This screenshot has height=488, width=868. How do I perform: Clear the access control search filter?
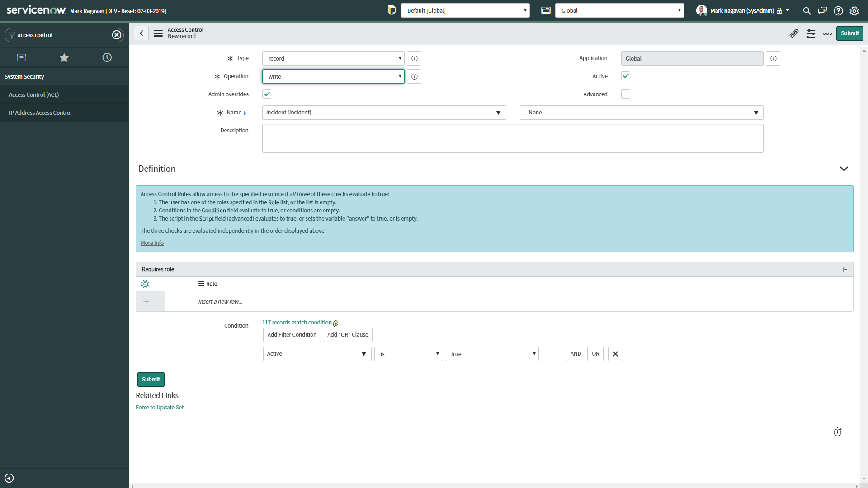117,34
